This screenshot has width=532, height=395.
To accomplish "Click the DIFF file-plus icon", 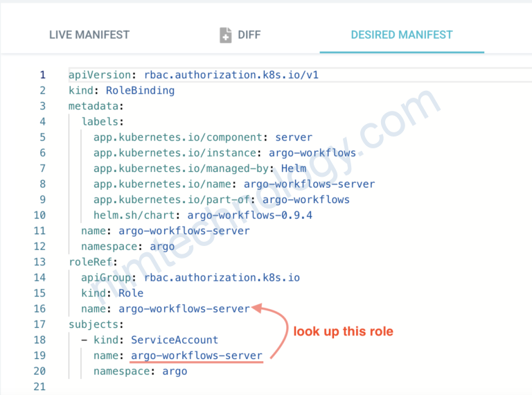I will (x=226, y=35).
